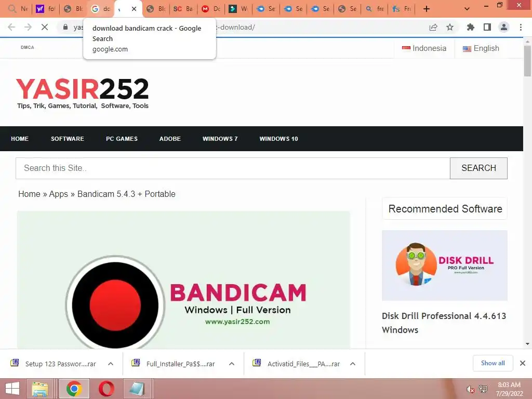Open SOFTWARE in the navigation bar

point(68,139)
